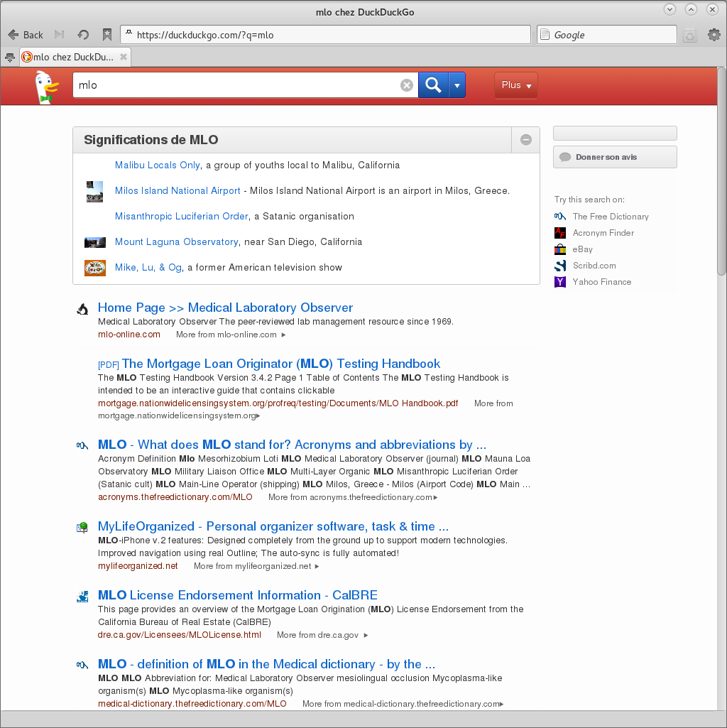This screenshot has height=728, width=727.
Task: Open MLO License Endorsement Information result
Action: pyautogui.click(x=238, y=595)
